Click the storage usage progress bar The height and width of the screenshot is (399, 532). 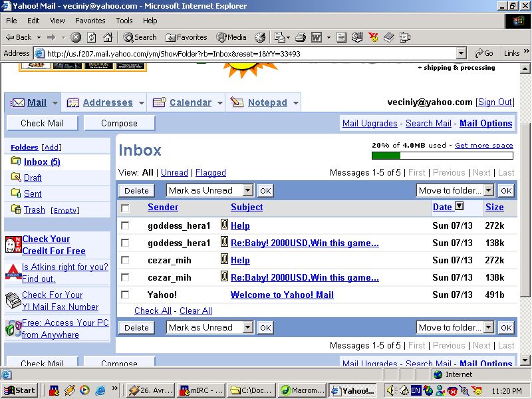point(442,156)
